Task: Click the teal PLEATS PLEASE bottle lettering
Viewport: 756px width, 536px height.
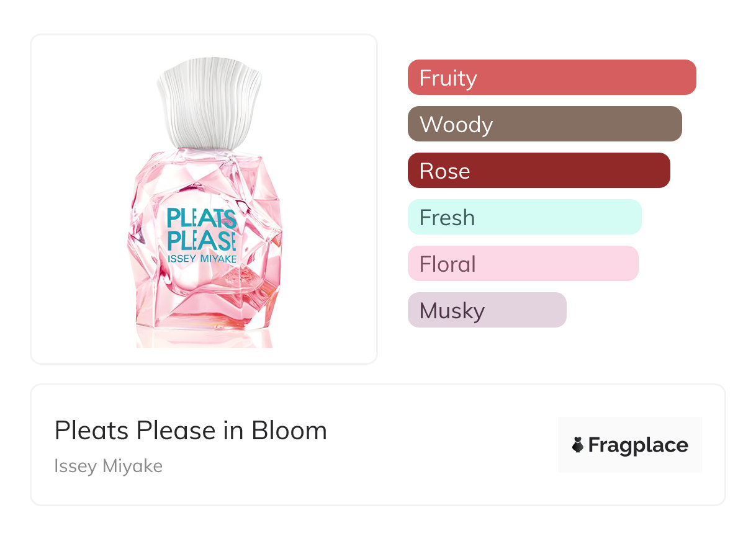Action: (x=201, y=228)
